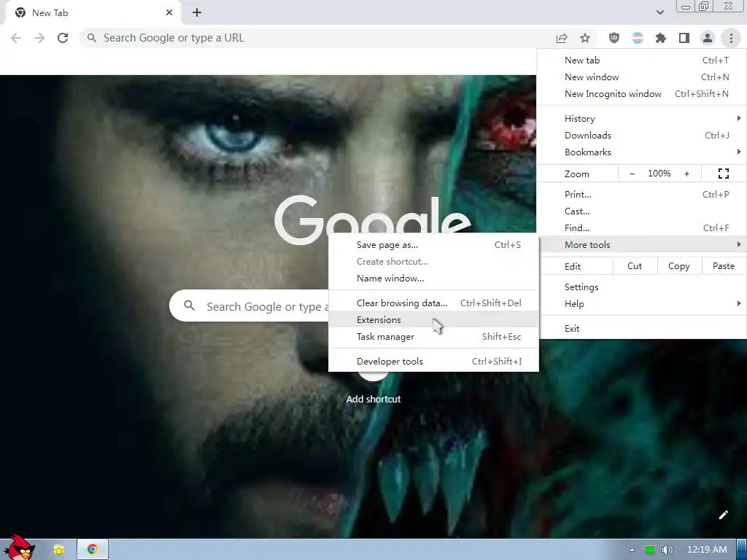Viewport: 747px width, 560px height.
Task: Open the yellow folder taskbar icon
Action: tap(58, 550)
